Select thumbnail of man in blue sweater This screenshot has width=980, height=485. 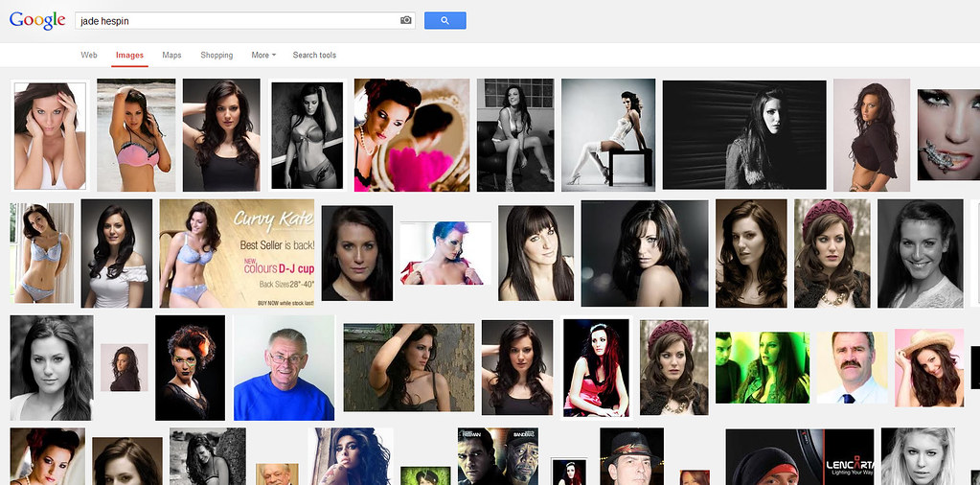[284, 368]
